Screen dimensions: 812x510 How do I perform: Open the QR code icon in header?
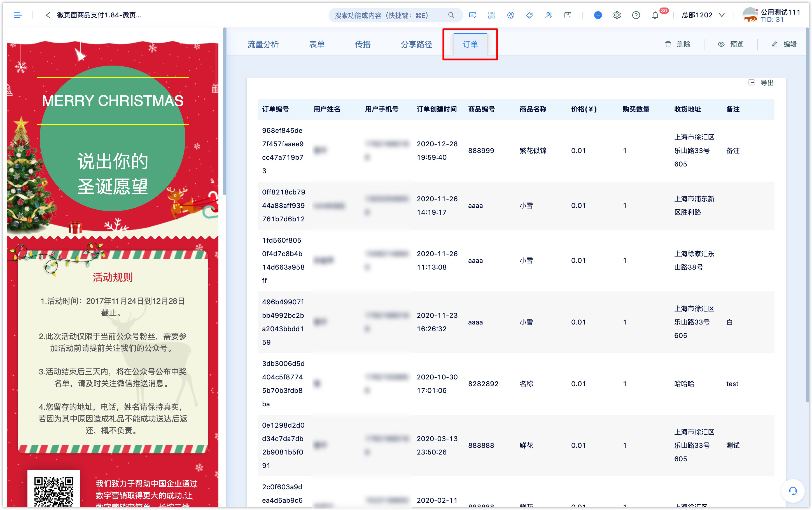click(x=492, y=15)
